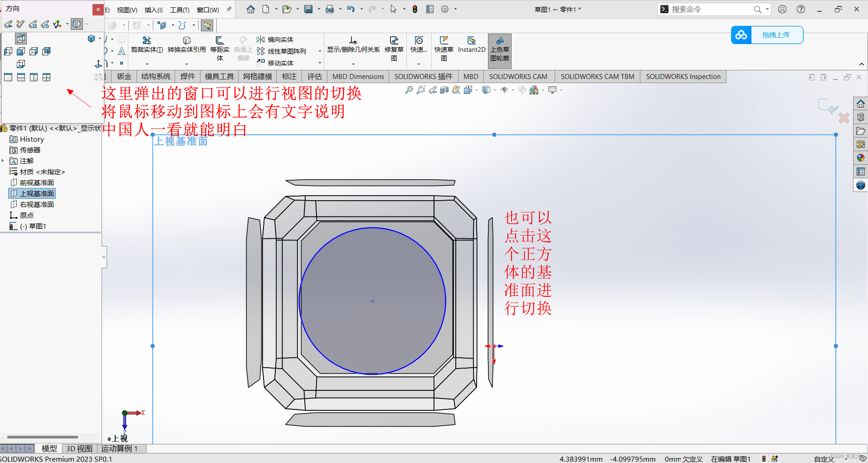The height and width of the screenshot is (463, 868).
Task: Click the zoom-to-fit magnifier icon
Action: pyautogui.click(x=409, y=90)
